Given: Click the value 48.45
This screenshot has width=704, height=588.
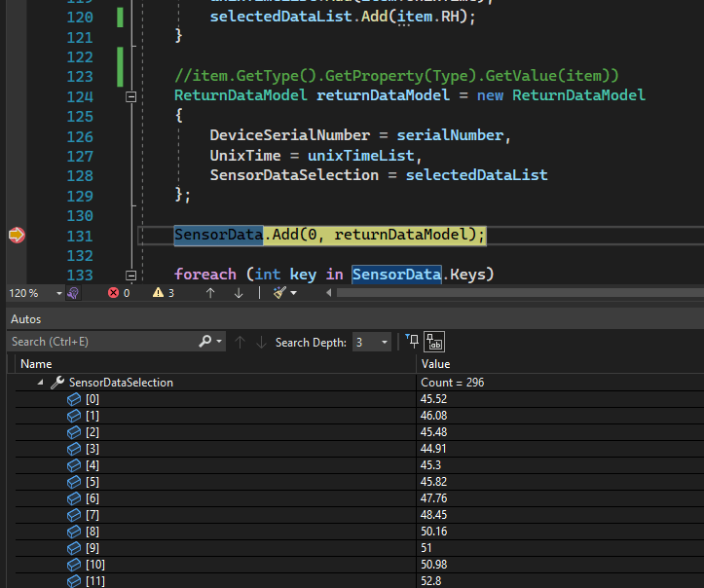Looking at the screenshot, I should pyautogui.click(x=433, y=515).
